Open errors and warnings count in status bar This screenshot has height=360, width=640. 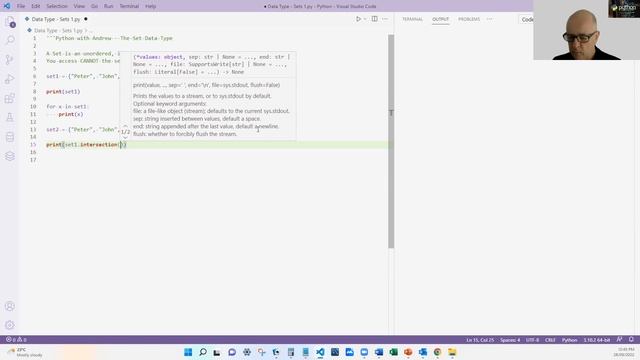(16, 340)
